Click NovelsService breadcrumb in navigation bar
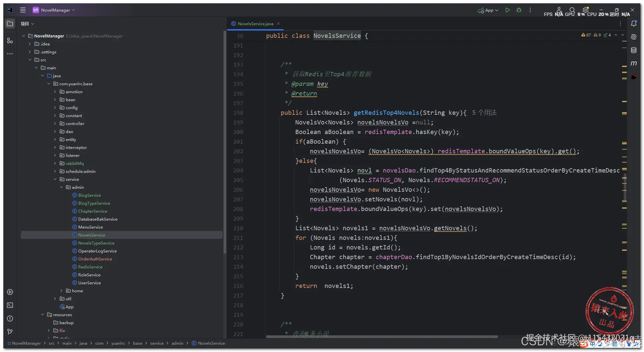The width and height of the screenshot is (644, 352). 211,343
